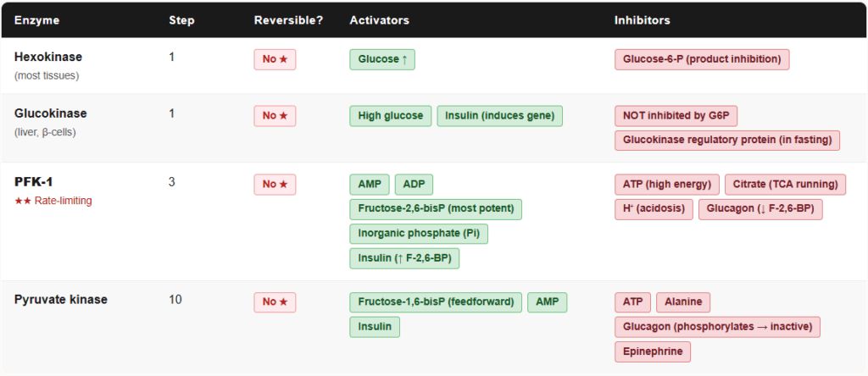The height and width of the screenshot is (376, 868).
Task: Select the Alanine inhibitor tag
Action: 683,302
